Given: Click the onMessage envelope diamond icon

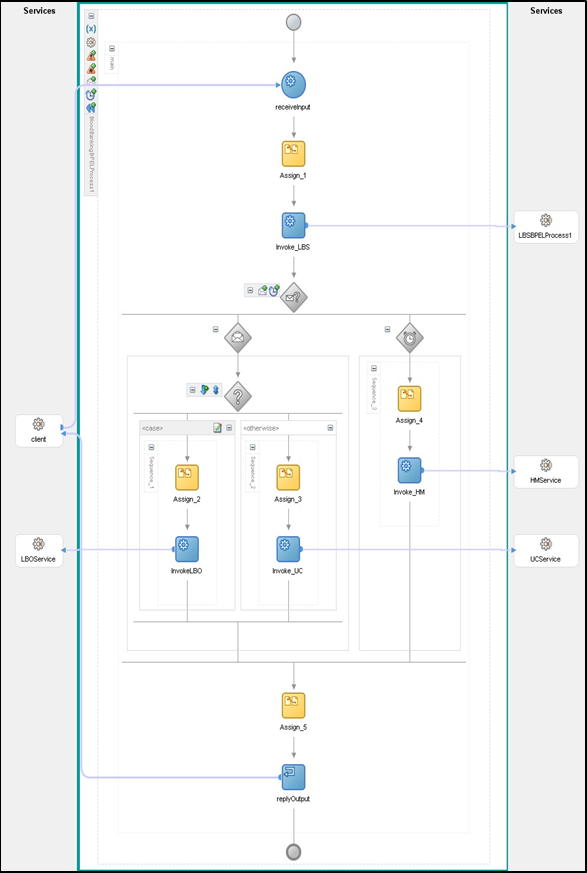Looking at the screenshot, I should pos(238,337).
